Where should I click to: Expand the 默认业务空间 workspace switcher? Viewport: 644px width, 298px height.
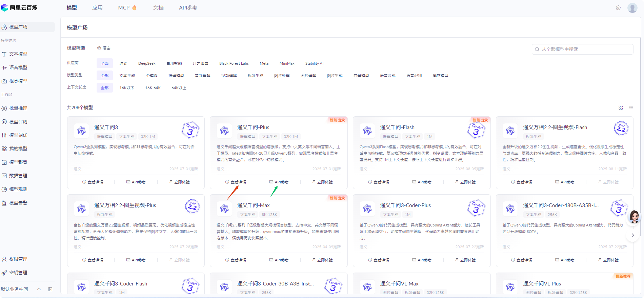[x=39, y=289]
